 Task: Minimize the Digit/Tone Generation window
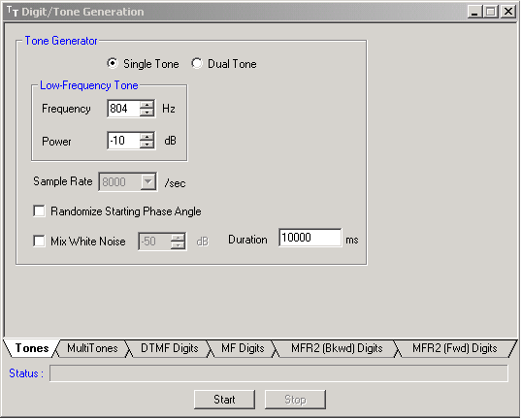[474, 12]
